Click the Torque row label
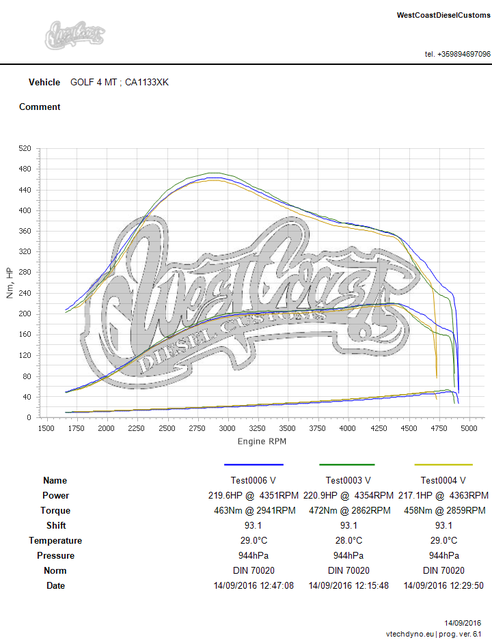Image resolution: width=492 pixels, height=640 pixels. coord(56,511)
